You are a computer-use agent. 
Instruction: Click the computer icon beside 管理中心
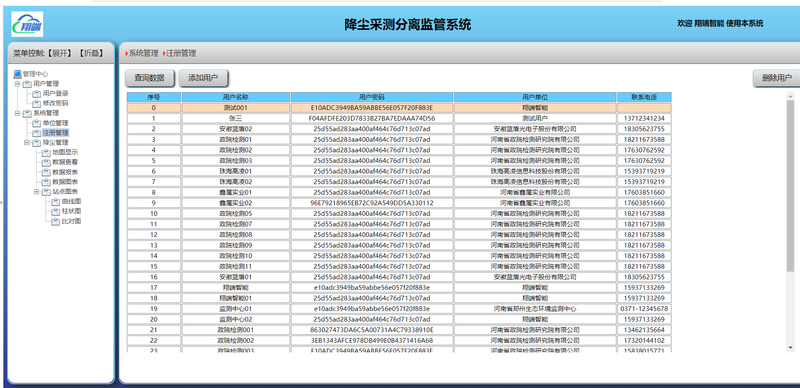(x=17, y=74)
